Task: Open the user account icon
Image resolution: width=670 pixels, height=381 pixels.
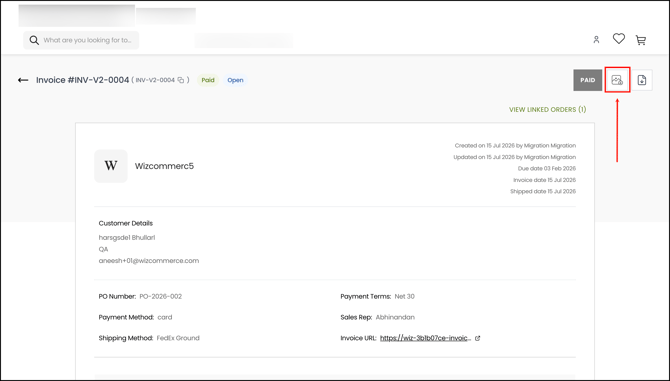Action: point(596,40)
